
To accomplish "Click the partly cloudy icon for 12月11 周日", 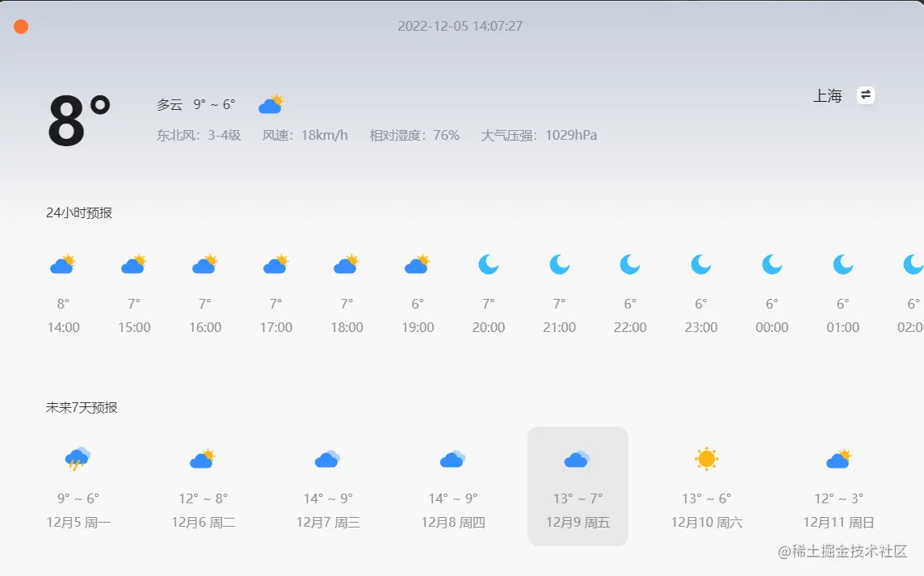I will [x=838, y=459].
